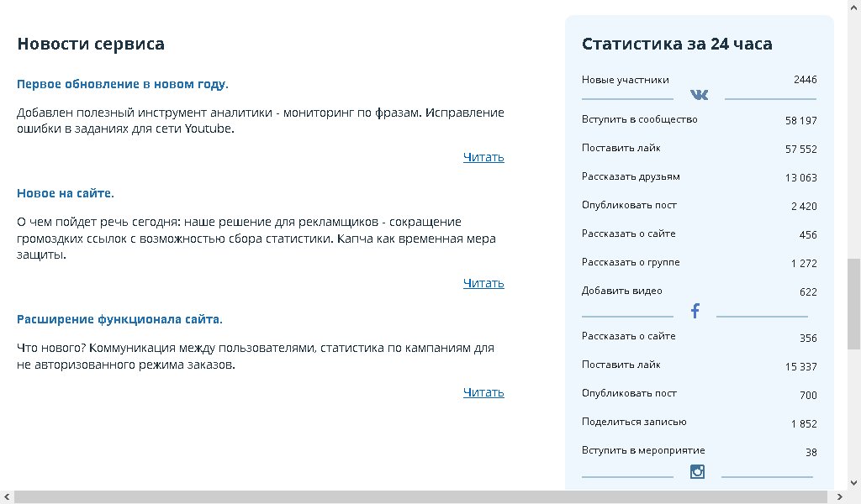The height and width of the screenshot is (504, 861).
Task: Open the headline 'Расширение функционала сайта'
Action: pos(119,319)
